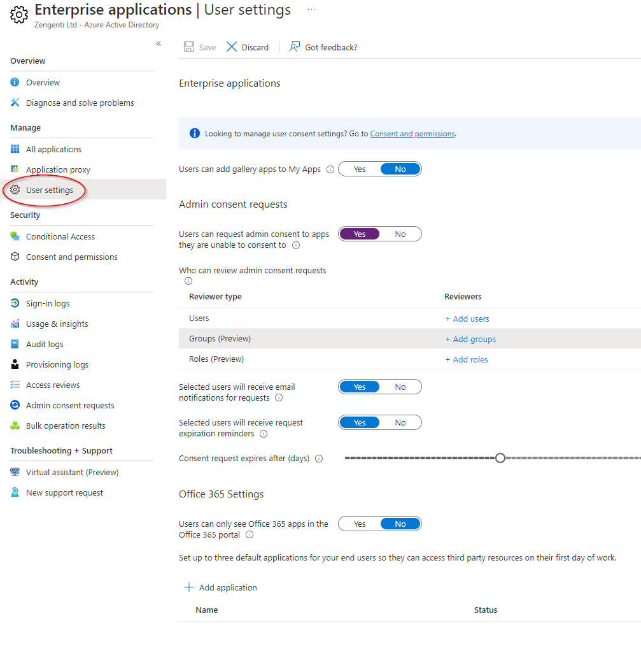Click Got feedback? link
641x672 pixels.
(331, 47)
